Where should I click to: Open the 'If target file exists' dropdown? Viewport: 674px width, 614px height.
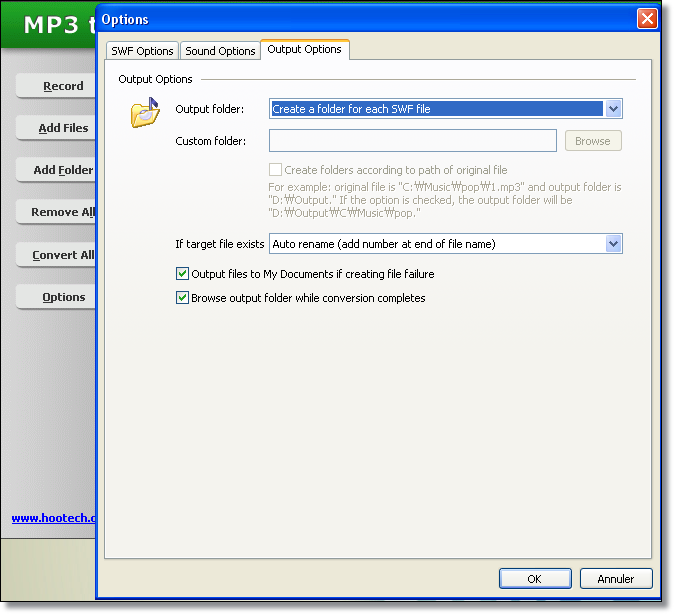[x=613, y=244]
